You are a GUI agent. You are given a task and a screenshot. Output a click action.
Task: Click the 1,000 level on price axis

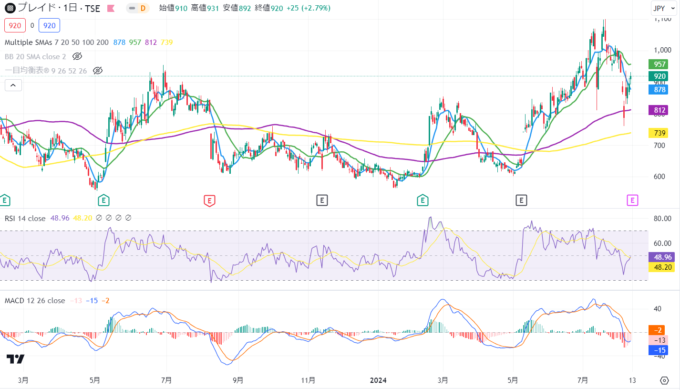coord(662,50)
